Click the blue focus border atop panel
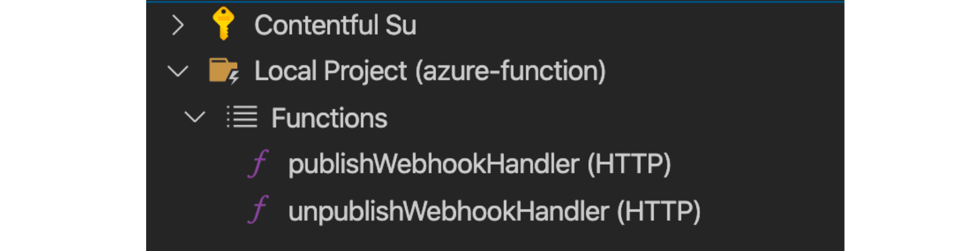This screenshot has width=980, height=251. point(495,1)
